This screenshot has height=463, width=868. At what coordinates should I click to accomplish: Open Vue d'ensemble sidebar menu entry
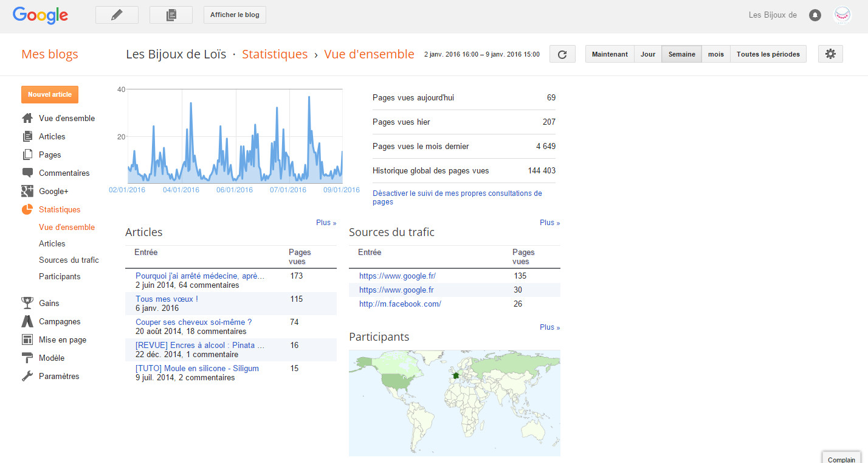[67, 118]
